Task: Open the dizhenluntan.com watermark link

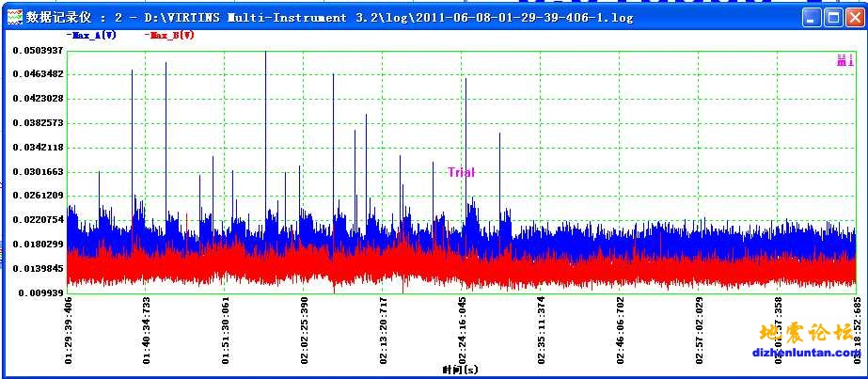Action: click(x=805, y=354)
